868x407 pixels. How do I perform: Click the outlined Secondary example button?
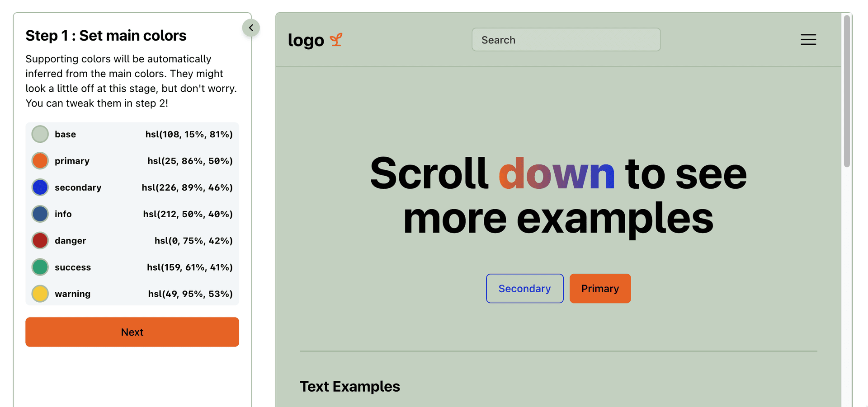click(524, 288)
